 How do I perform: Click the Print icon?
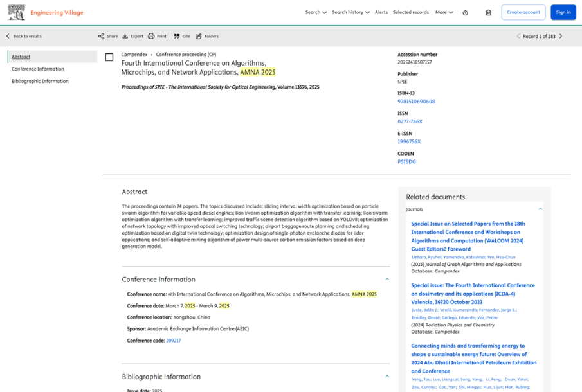tap(151, 37)
